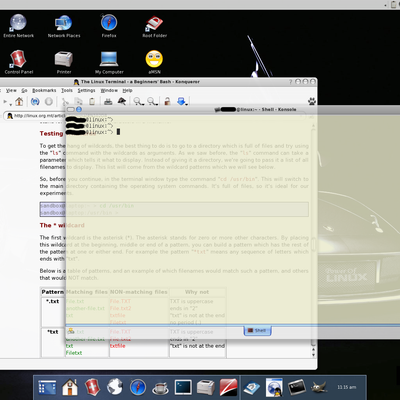Open the Settings menu in Konqueror

(x=86, y=90)
